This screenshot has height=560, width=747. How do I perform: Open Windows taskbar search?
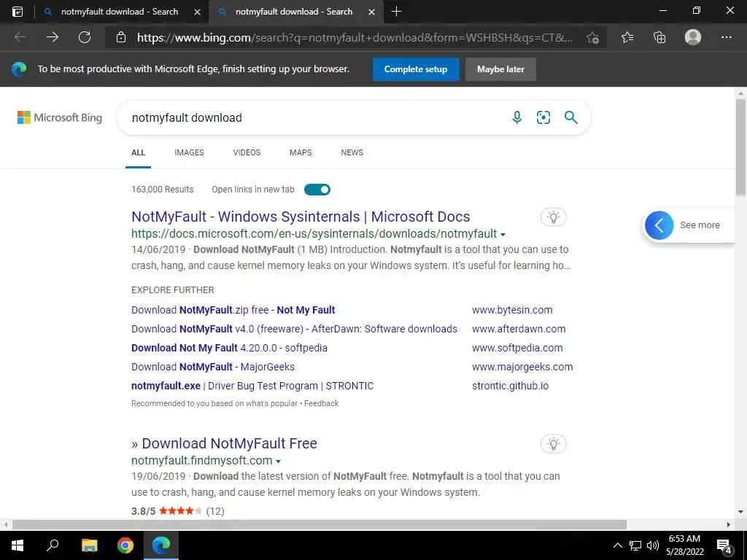click(53, 545)
